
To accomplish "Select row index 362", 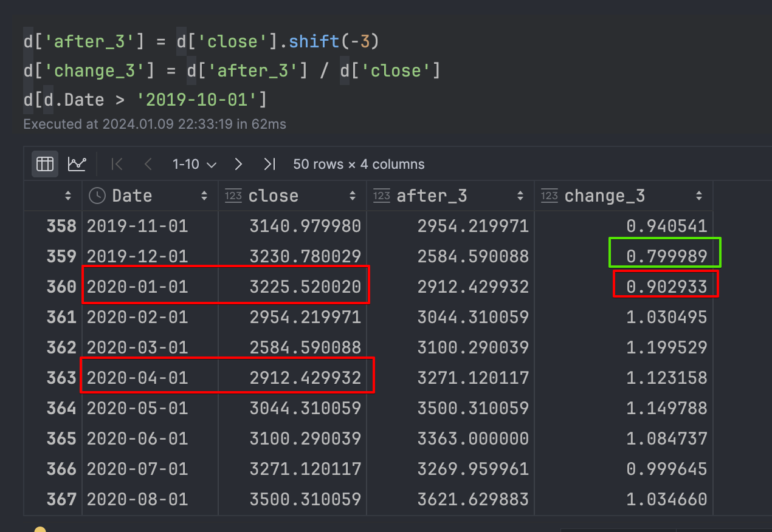I will (61, 347).
